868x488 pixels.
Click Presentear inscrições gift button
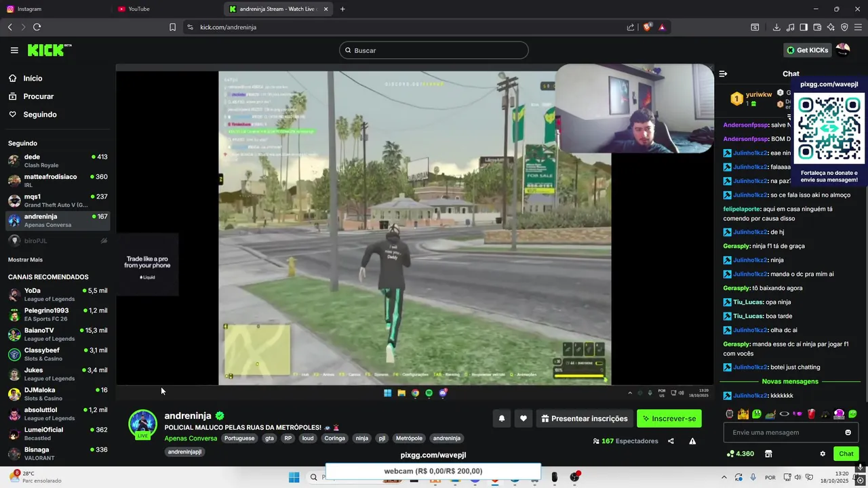point(585,419)
